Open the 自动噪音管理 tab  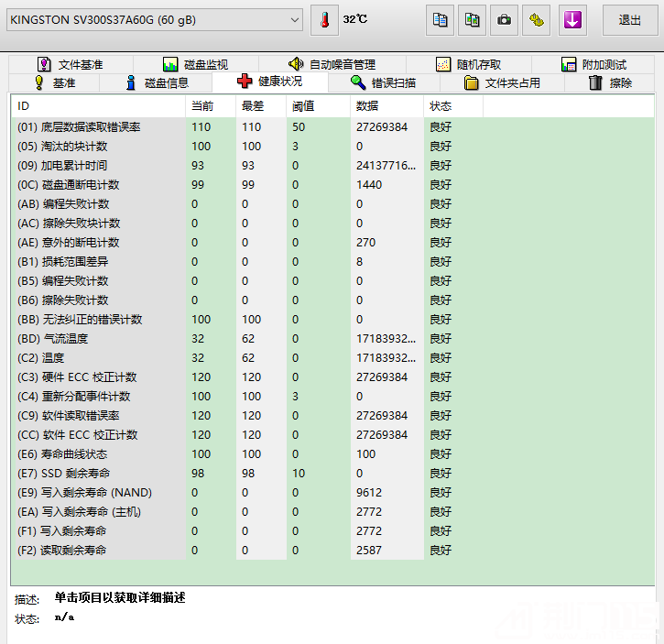point(332,64)
